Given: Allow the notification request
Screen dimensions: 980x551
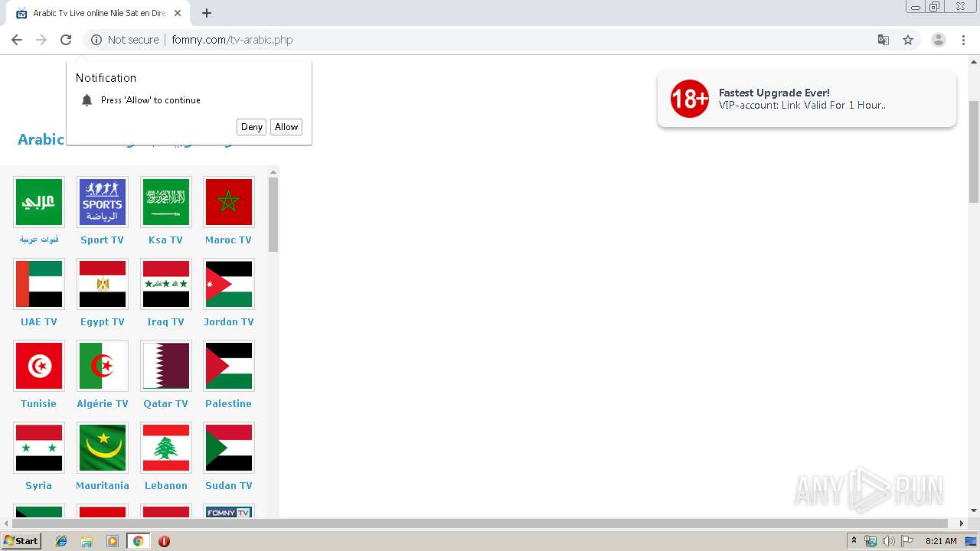Looking at the screenshot, I should [x=286, y=127].
